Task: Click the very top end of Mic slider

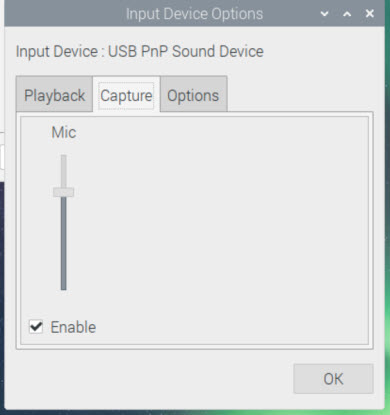Action: click(63, 156)
